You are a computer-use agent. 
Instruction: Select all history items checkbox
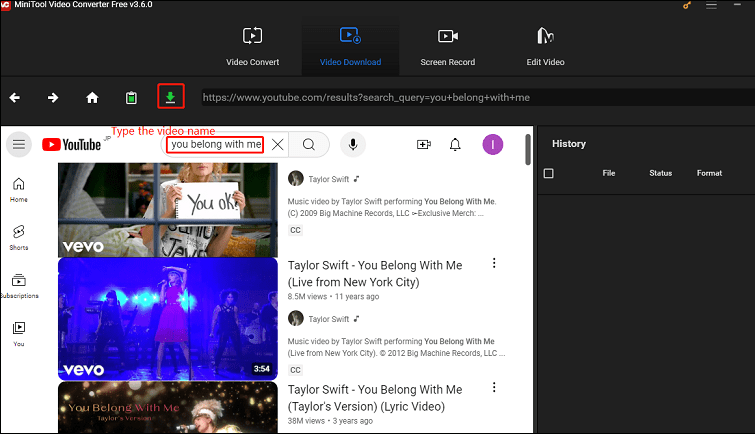point(548,173)
